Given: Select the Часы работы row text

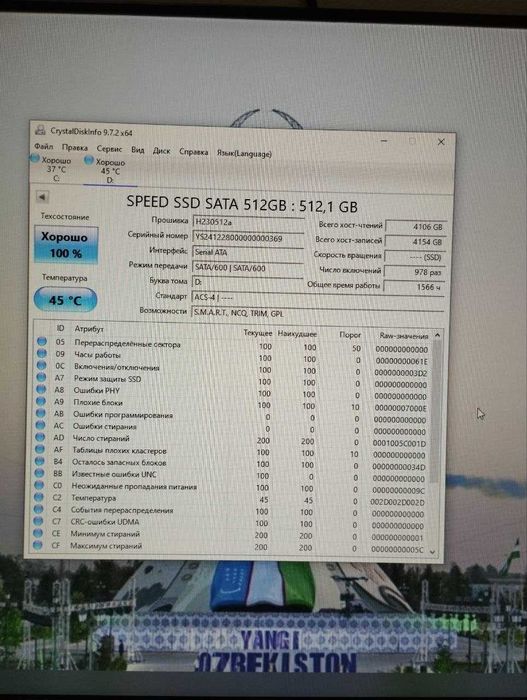Looking at the screenshot, I should tap(97, 355).
